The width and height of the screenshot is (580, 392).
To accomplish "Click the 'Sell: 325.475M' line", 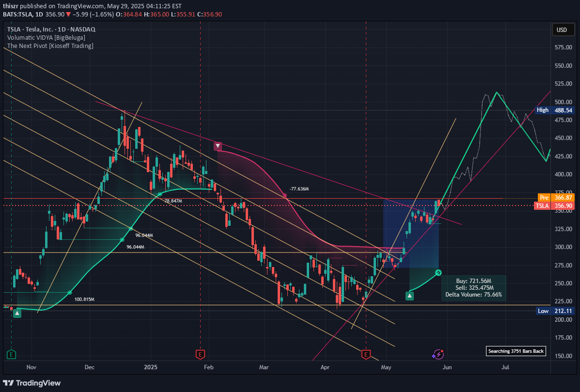I will coord(473,288).
